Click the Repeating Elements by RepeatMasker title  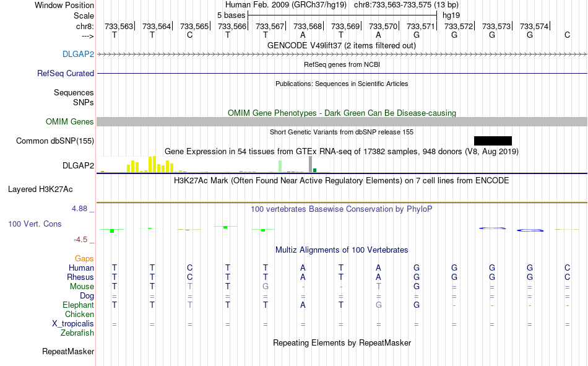coord(342,342)
